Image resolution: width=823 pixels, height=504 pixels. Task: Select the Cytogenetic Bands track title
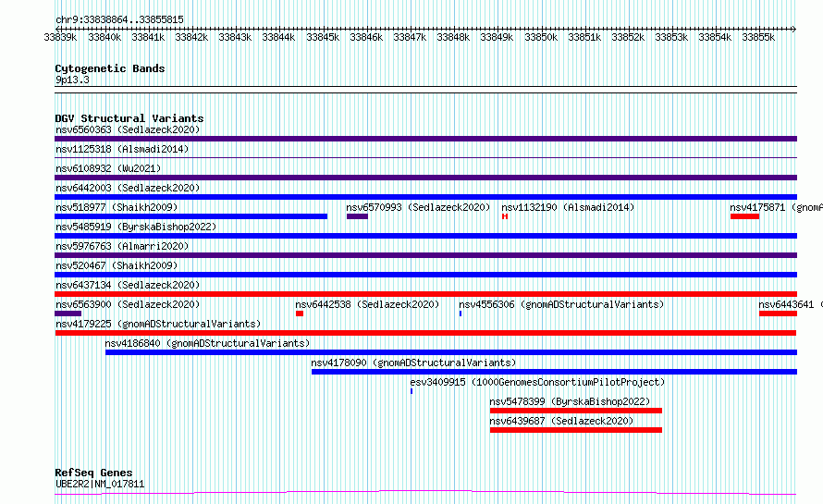pos(110,68)
